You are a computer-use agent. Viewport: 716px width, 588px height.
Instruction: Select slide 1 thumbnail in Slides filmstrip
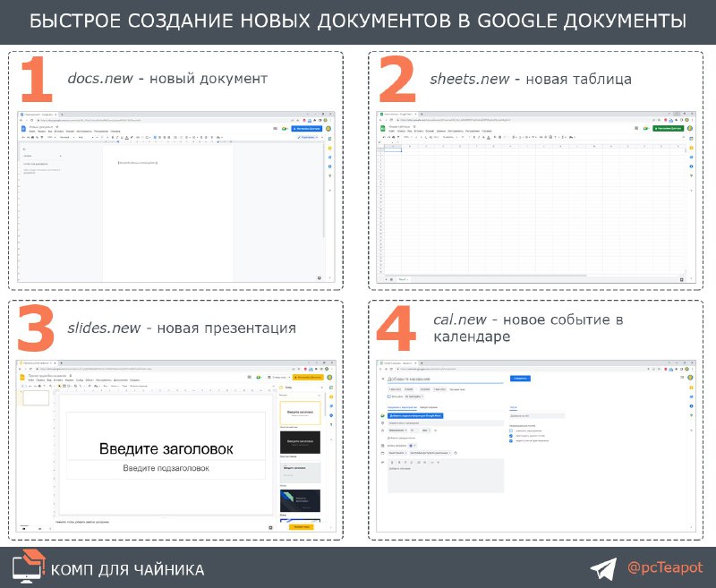coord(36,398)
